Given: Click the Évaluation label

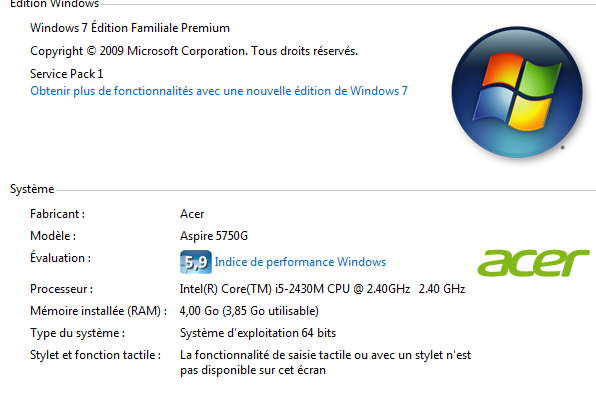Looking at the screenshot, I should [x=60, y=258].
